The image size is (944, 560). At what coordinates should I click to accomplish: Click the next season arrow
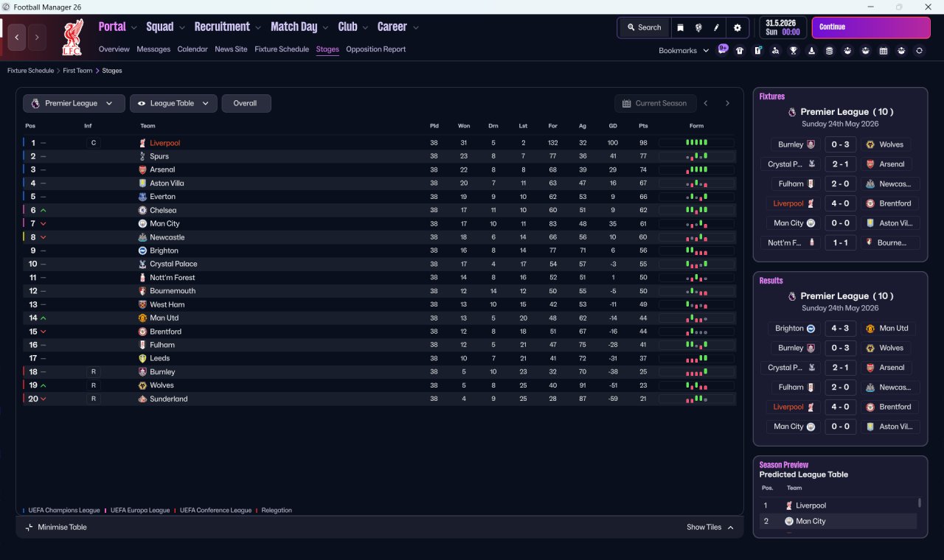click(x=727, y=103)
